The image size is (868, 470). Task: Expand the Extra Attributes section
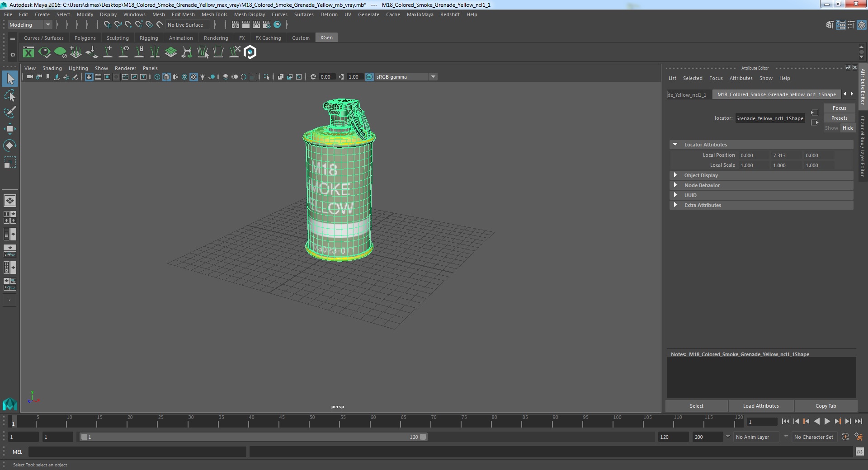point(675,205)
